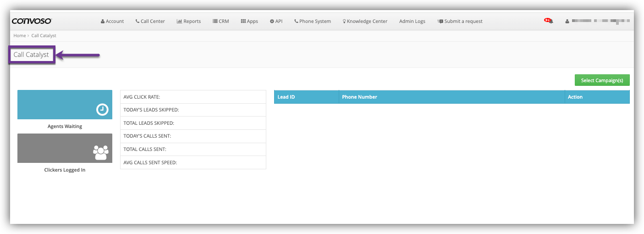Open notifications bell with red badge
644x234 pixels.
click(x=549, y=21)
